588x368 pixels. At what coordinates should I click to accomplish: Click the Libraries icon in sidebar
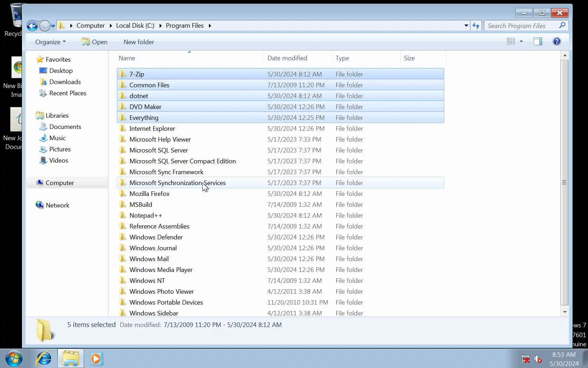coord(40,115)
